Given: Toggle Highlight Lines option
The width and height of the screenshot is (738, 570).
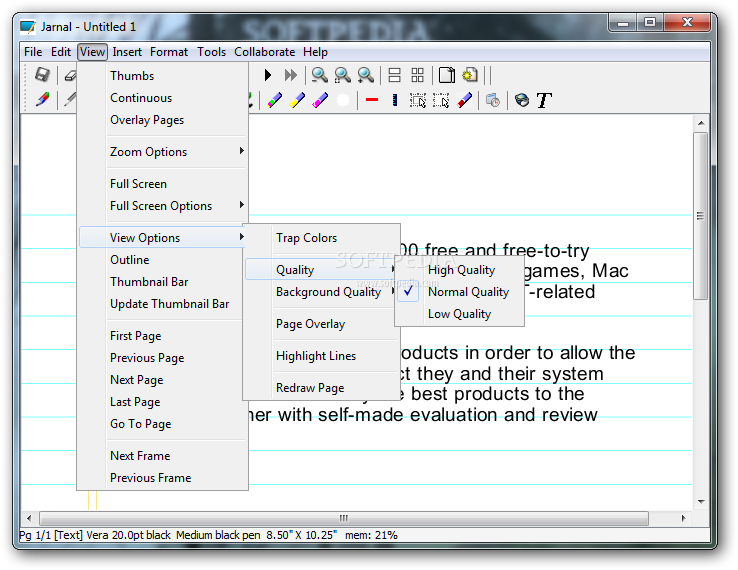Looking at the screenshot, I should 322,356.
